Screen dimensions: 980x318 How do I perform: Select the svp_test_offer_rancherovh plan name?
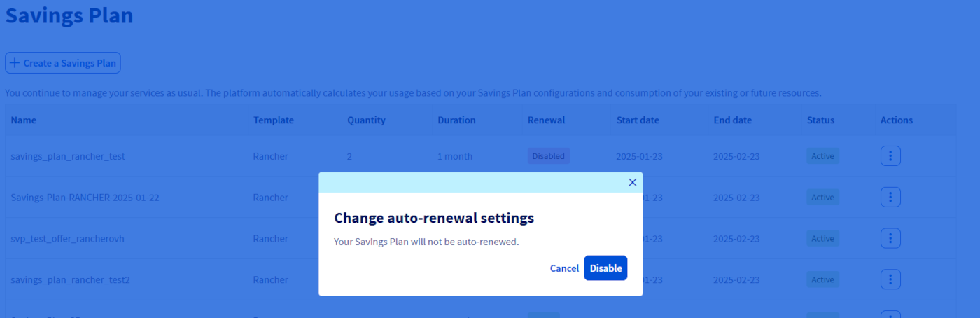click(67, 239)
